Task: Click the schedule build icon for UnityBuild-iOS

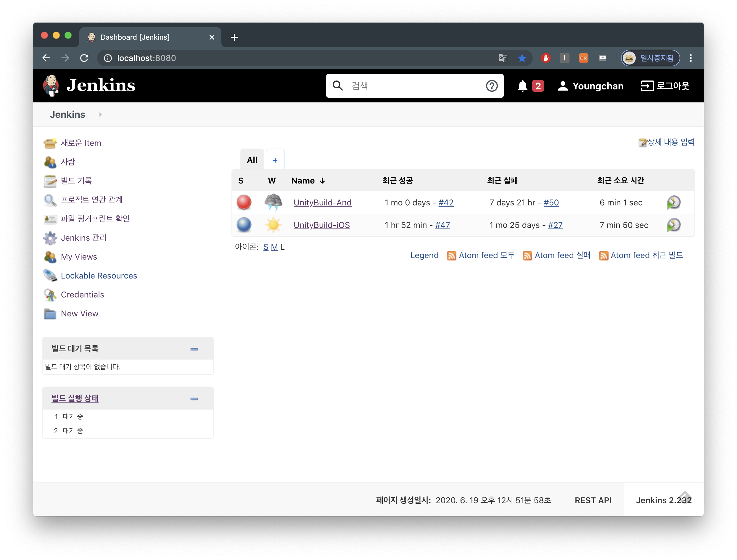Action: tap(673, 225)
